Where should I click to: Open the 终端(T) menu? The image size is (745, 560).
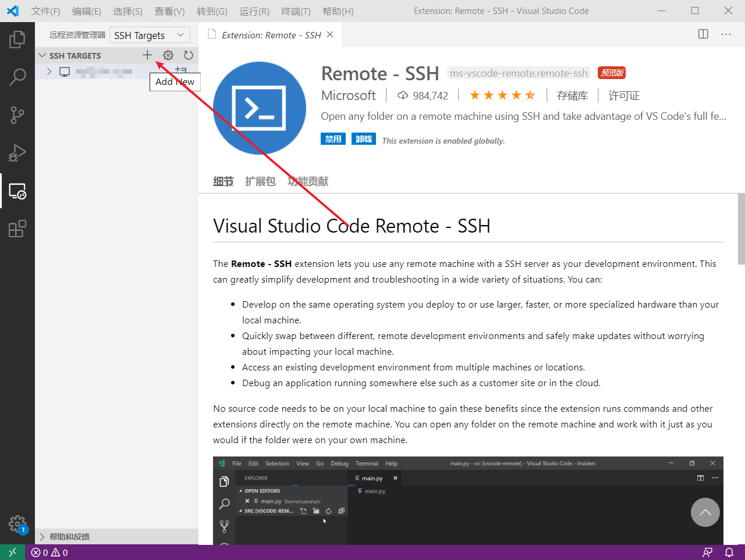[x=296, y=11]
